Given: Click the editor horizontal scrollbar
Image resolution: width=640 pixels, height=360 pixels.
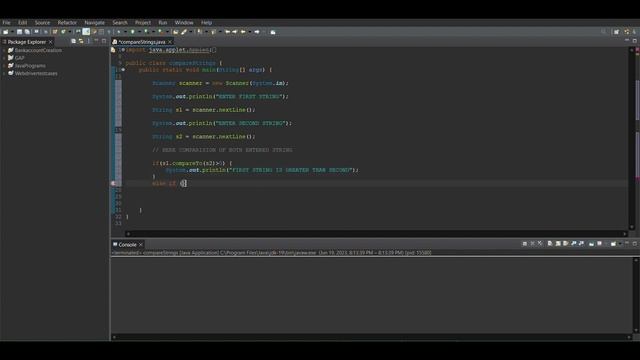Looking at the screenshot, I should click(376, 234).
